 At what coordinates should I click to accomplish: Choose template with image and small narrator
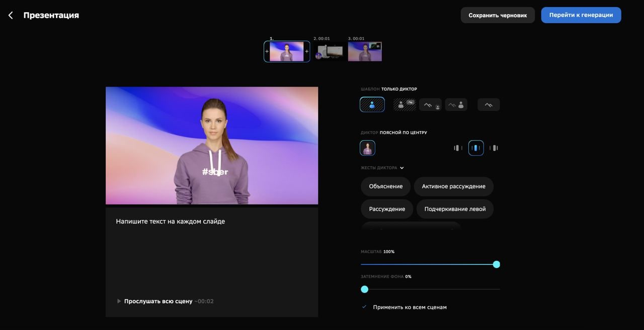coord(430,105)
